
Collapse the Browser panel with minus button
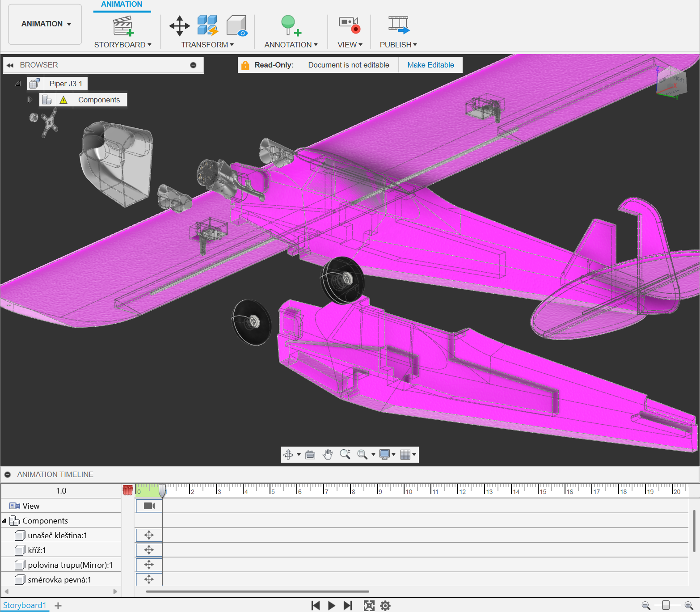[193, 65]
